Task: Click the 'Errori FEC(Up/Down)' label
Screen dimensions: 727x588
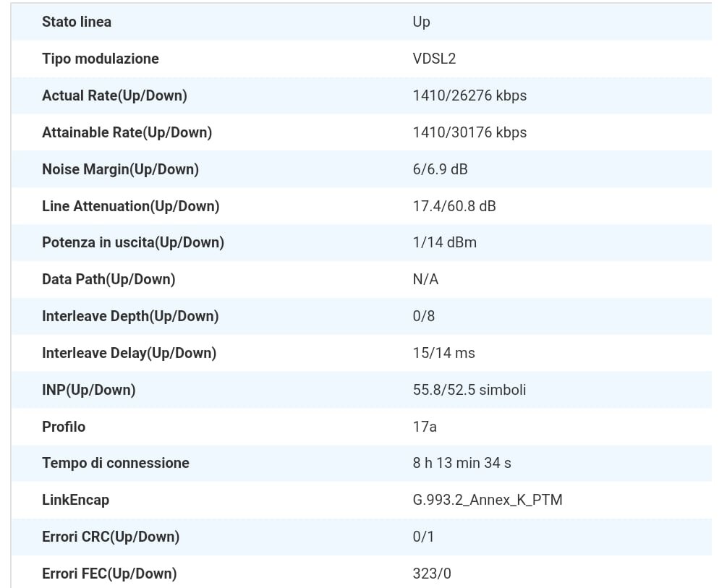Action: tap(109, 574)
